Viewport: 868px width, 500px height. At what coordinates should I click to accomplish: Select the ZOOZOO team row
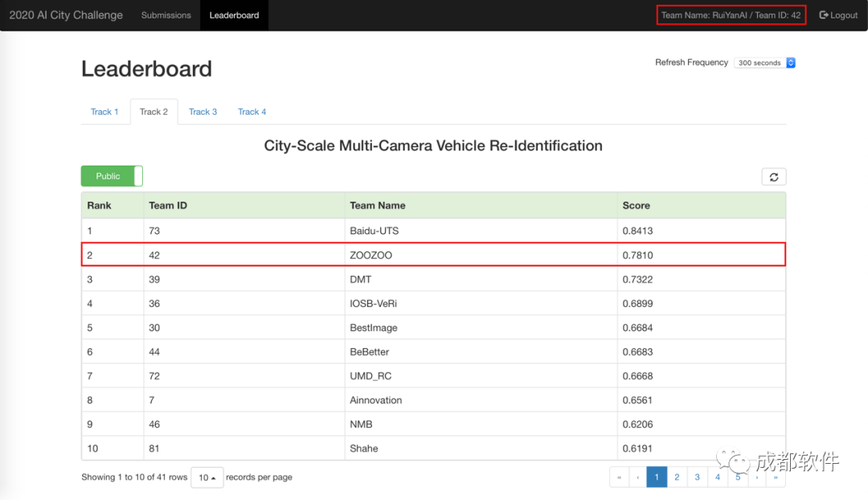(x=433, y=255)
